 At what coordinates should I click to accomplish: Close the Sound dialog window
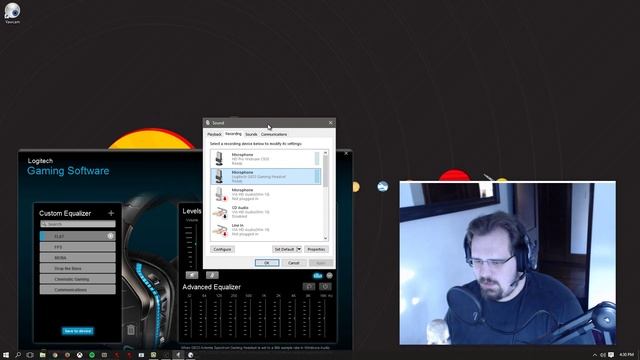coord(330,122)
